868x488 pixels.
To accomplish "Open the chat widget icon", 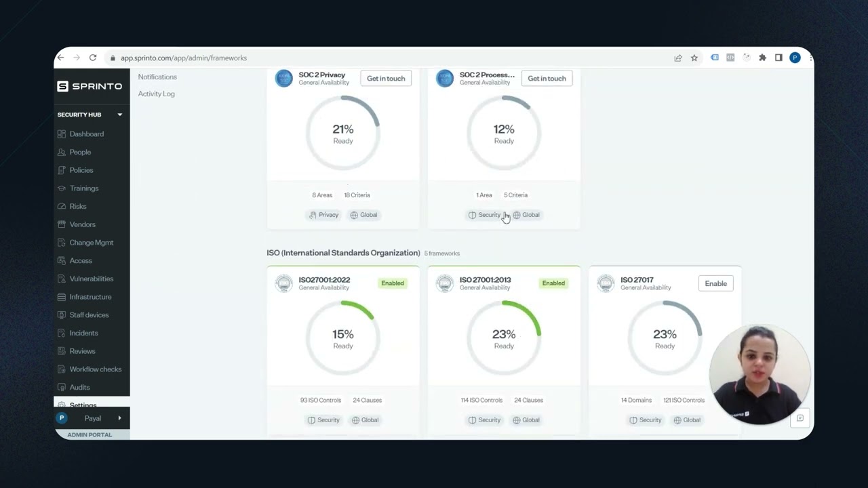I will tap(800, 418).
